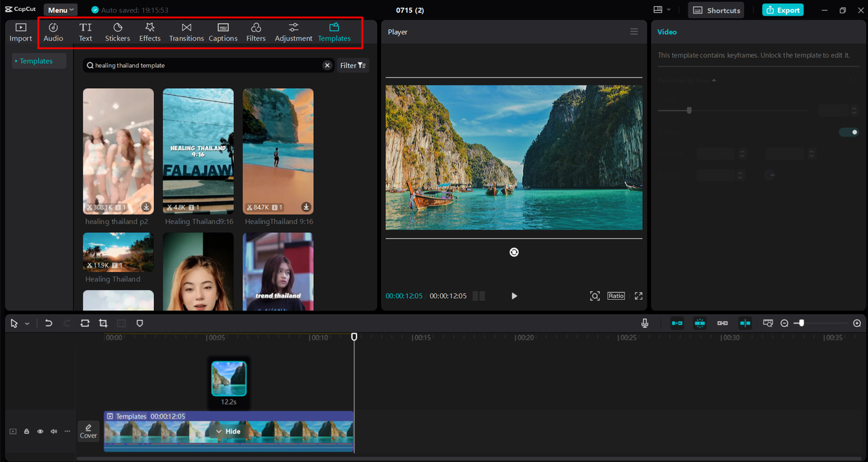Click the timeline zoom slider handle
This screenshot has width=868, height=462.
(802, 324)
